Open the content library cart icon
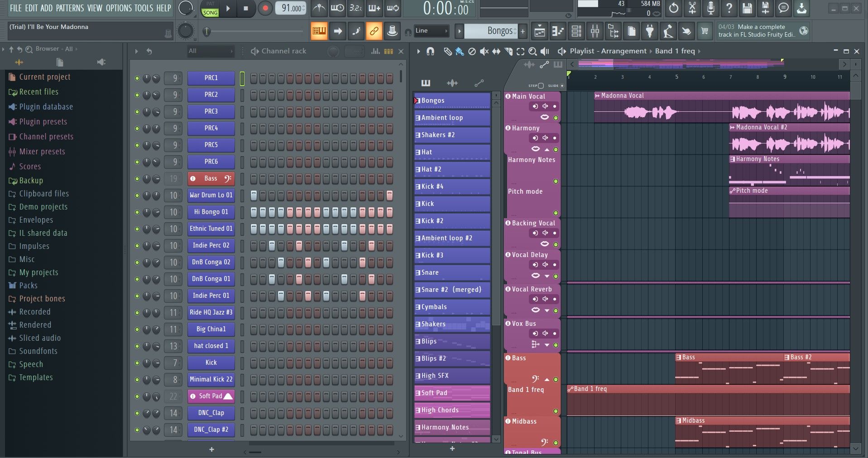This screenshot has height=458, width=868. tap(705, 31)
